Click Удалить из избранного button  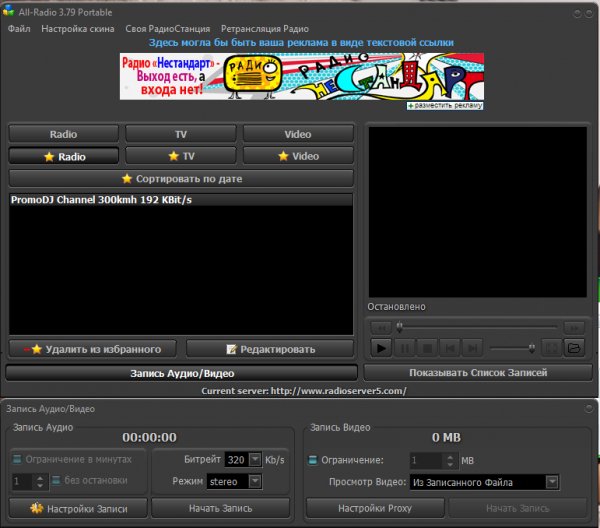(93, 349)
